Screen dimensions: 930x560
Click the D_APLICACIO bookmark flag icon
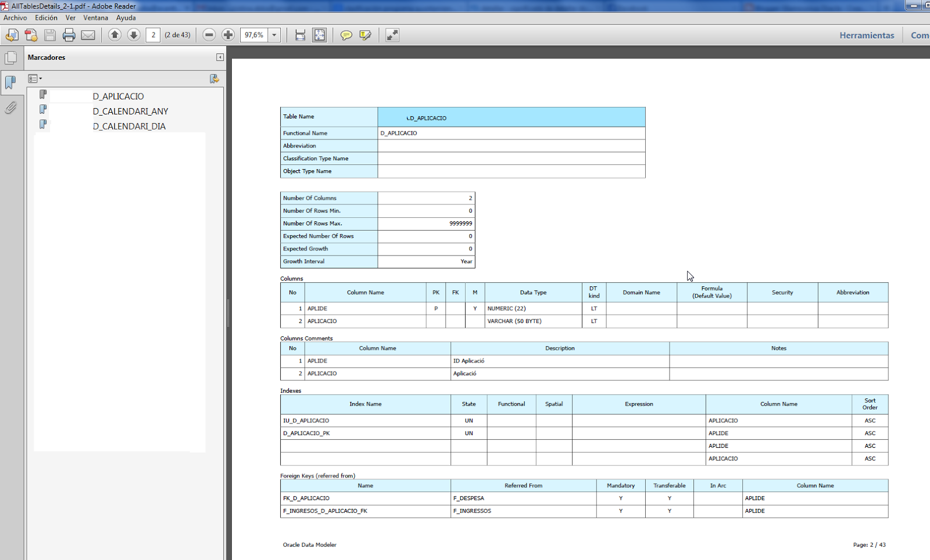43,94
